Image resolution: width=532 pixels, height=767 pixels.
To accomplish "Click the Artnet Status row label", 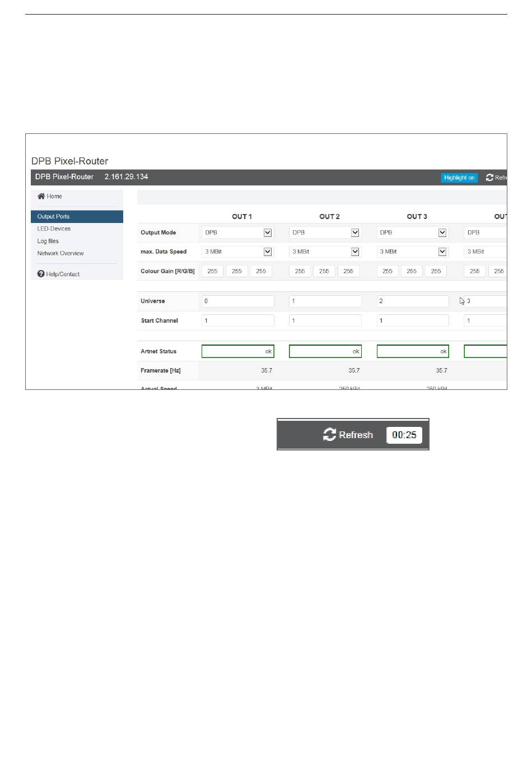I will pyautogui.click(x=158, y=351).
